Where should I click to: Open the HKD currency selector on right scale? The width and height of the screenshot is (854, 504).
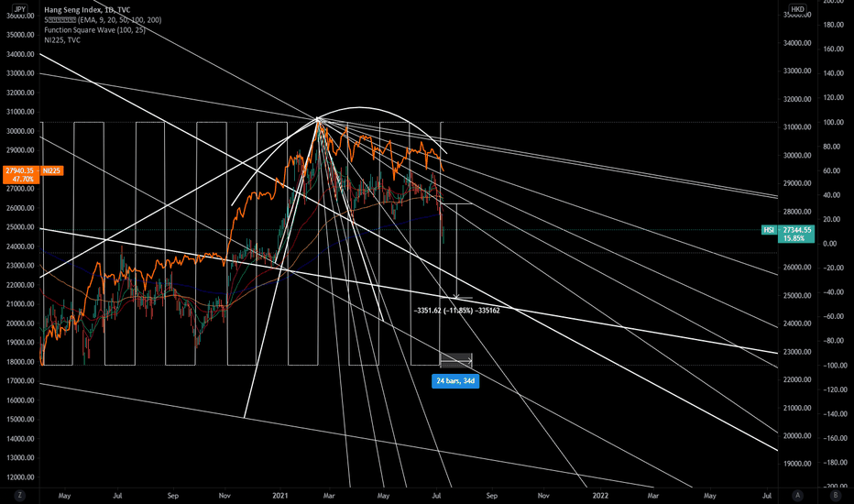pos(797,9)
